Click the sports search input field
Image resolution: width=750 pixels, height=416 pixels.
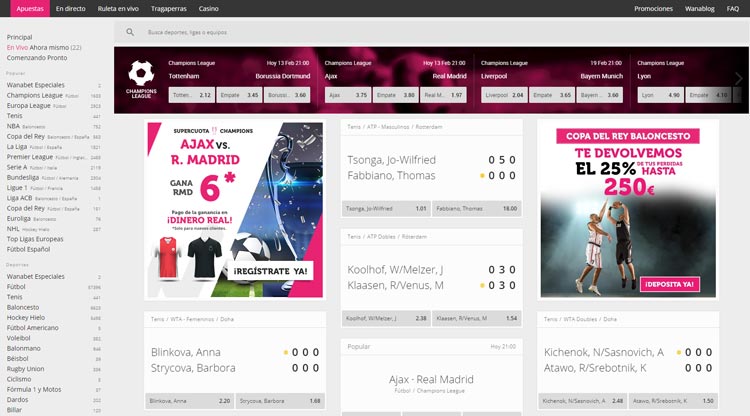pos(430,32)
